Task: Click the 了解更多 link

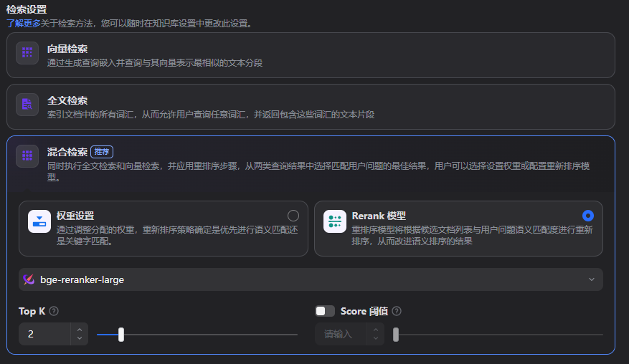Action: 23,23
